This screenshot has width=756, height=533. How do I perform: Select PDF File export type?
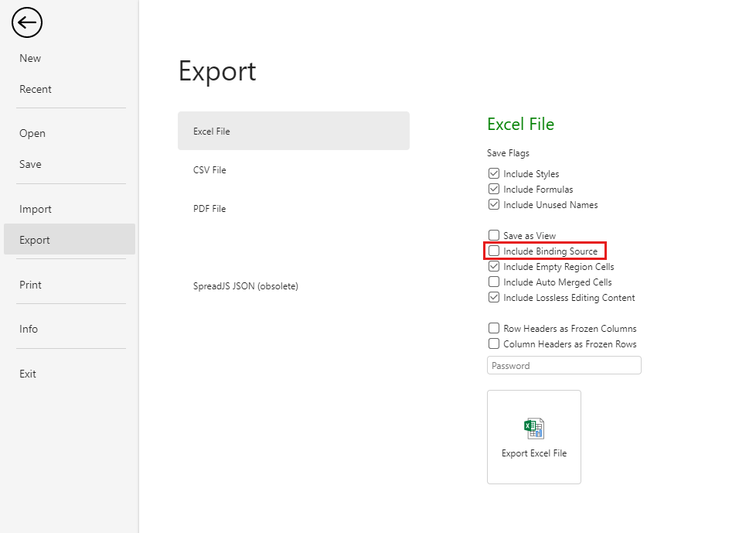click(x=294, y=208)
